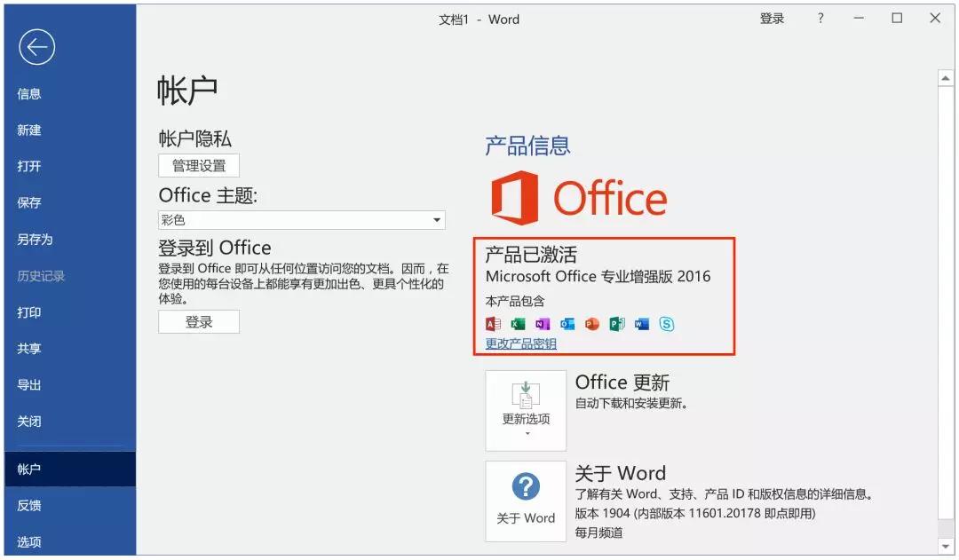Screen dimensions: 959x560
Task: Open the 选项 menu entry
Action: 29,541
